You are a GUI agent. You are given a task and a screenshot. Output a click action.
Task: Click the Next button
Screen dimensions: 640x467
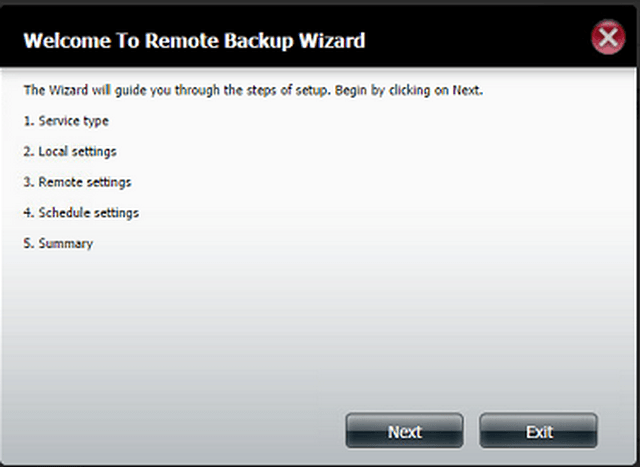coord(404,431)
